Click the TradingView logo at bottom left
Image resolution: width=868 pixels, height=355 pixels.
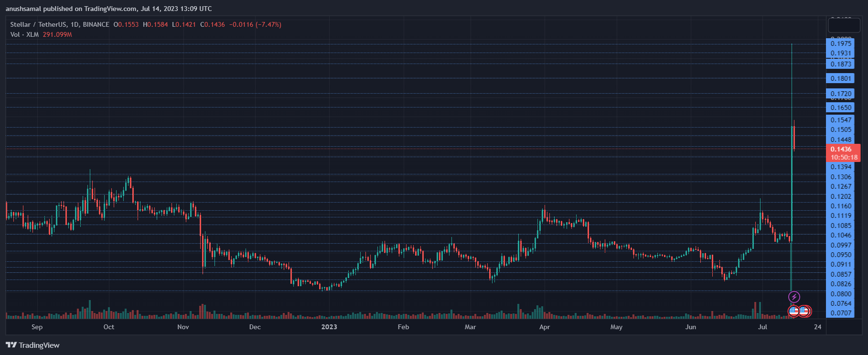[32, 345]
